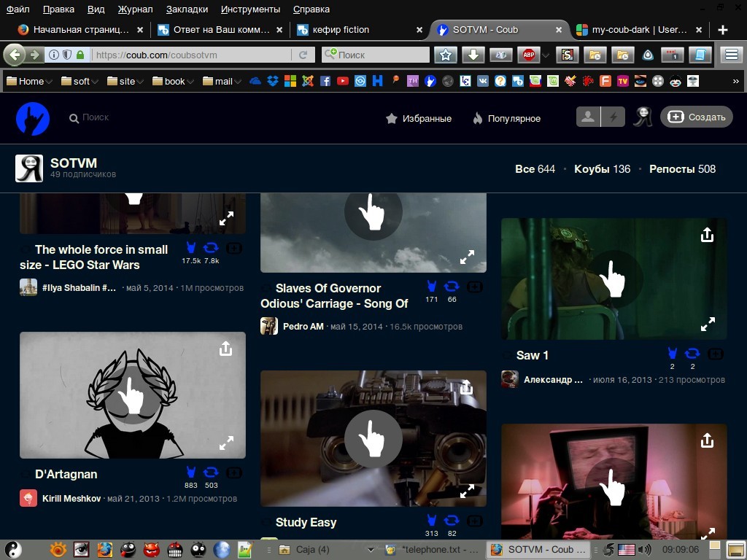Add Study Easy to a channel
This screenshot has width=747, height=560.
click(474, 521)
